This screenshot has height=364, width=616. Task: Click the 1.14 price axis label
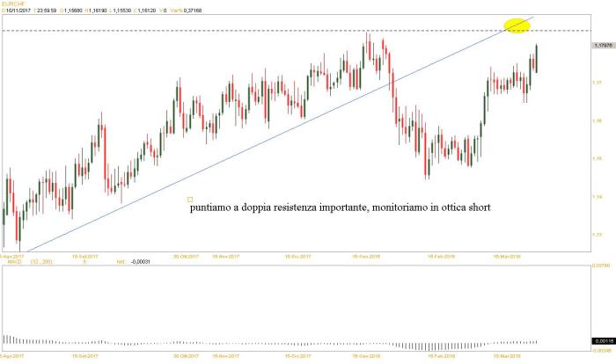(x=598, y=197)
